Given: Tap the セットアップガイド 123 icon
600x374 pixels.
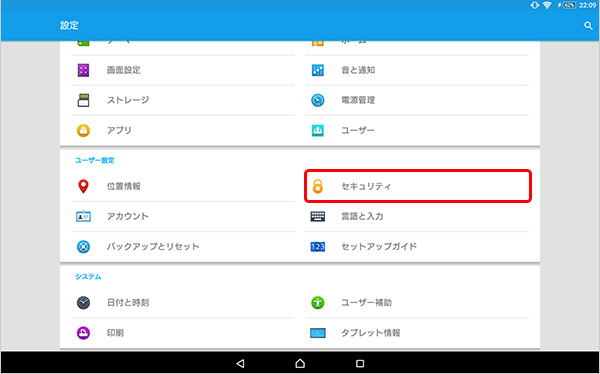Looking at the screenshot, I should [318, 247].
